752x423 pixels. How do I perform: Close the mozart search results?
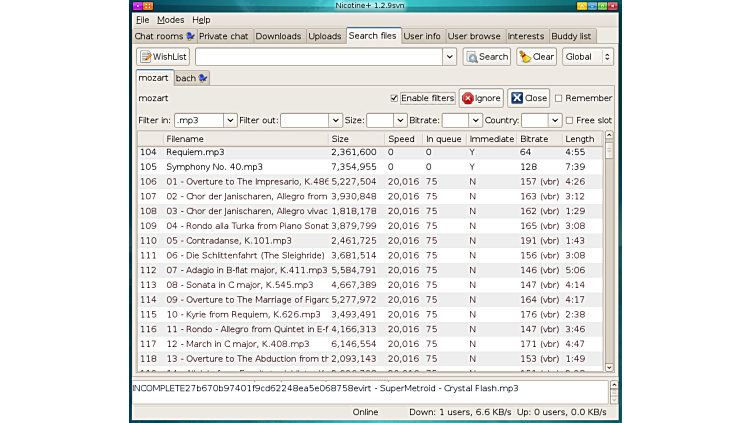[x=529, y=98]
